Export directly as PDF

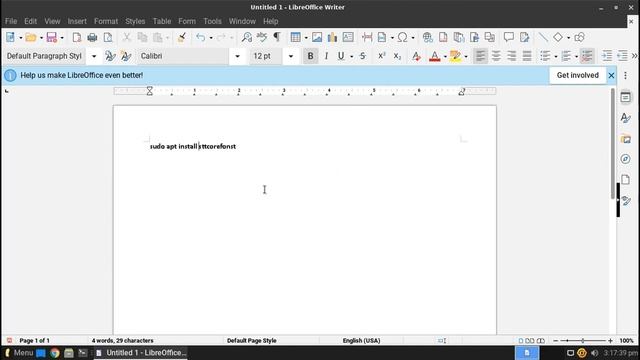[76, 38]
